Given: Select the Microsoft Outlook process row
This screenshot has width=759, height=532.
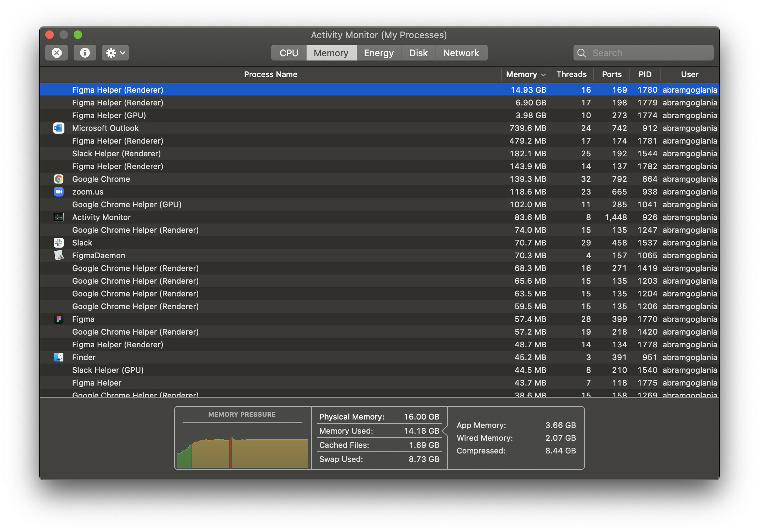Looking at the screenshot, I should [379, 128].
